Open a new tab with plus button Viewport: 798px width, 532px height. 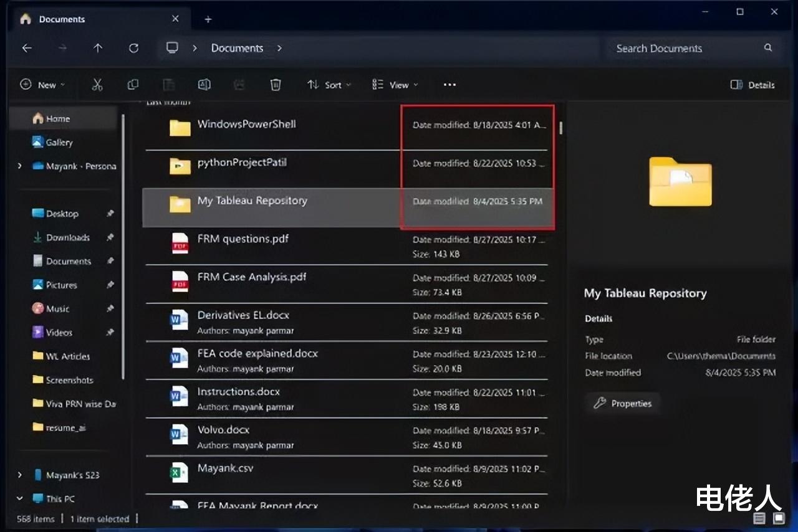pyautogui.click(x=208, y=19)
